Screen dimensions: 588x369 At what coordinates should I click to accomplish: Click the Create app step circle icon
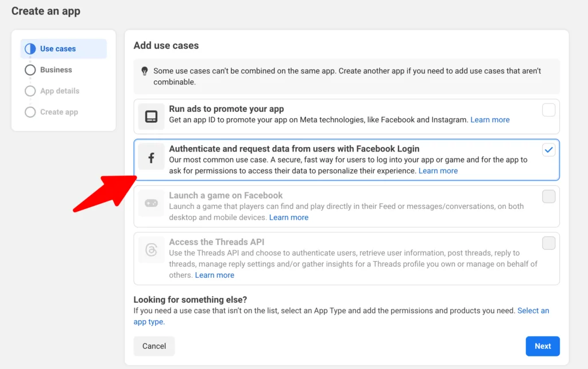click(30, 112)
